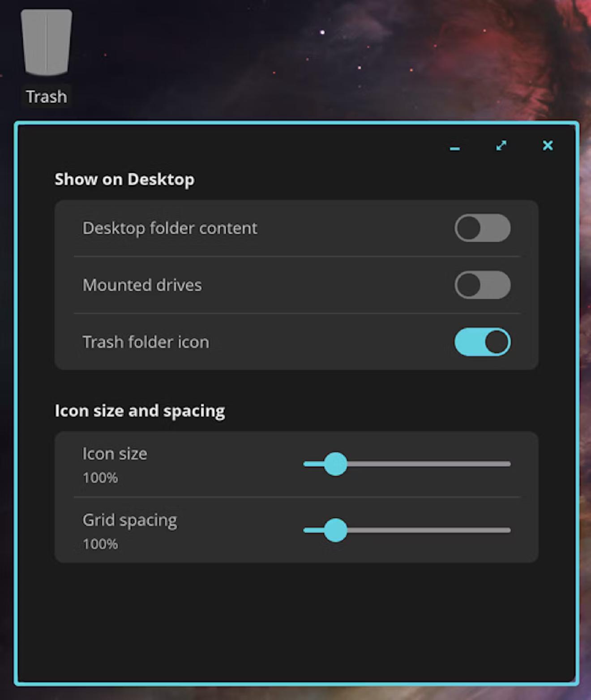Close the desktop settings window
The height and width of the screenshot is (700, 591).
click(548, 145)
